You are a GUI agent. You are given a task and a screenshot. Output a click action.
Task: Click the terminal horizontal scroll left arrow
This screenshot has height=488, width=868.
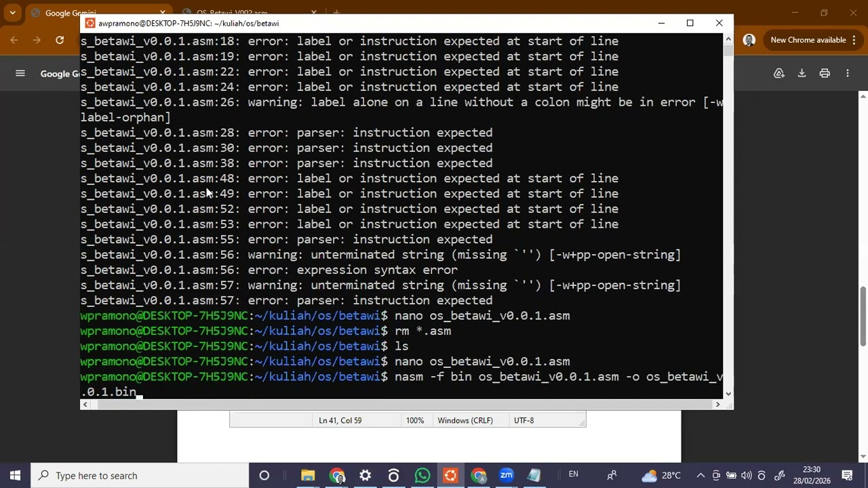[85, 405]
